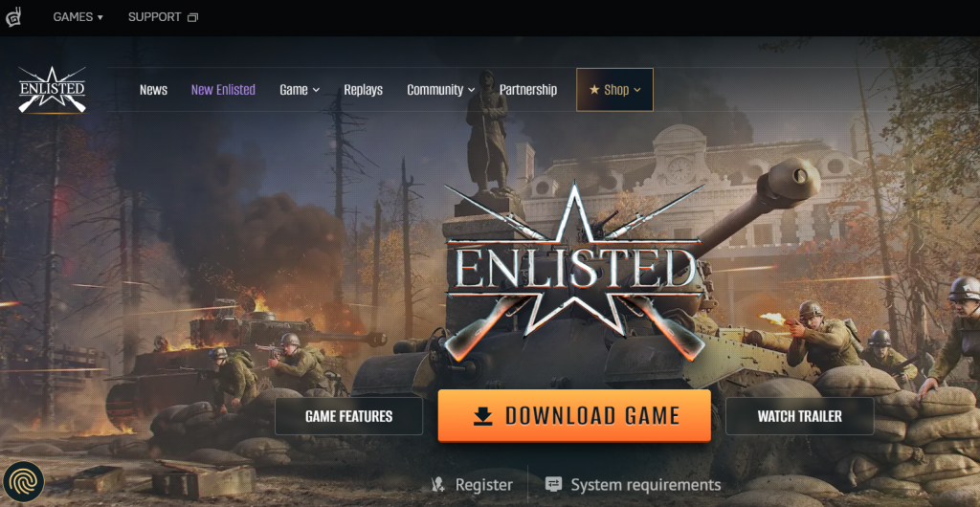Click the external window icon next to Support
The height and width of the screenshot is (507, 980).
192,17
